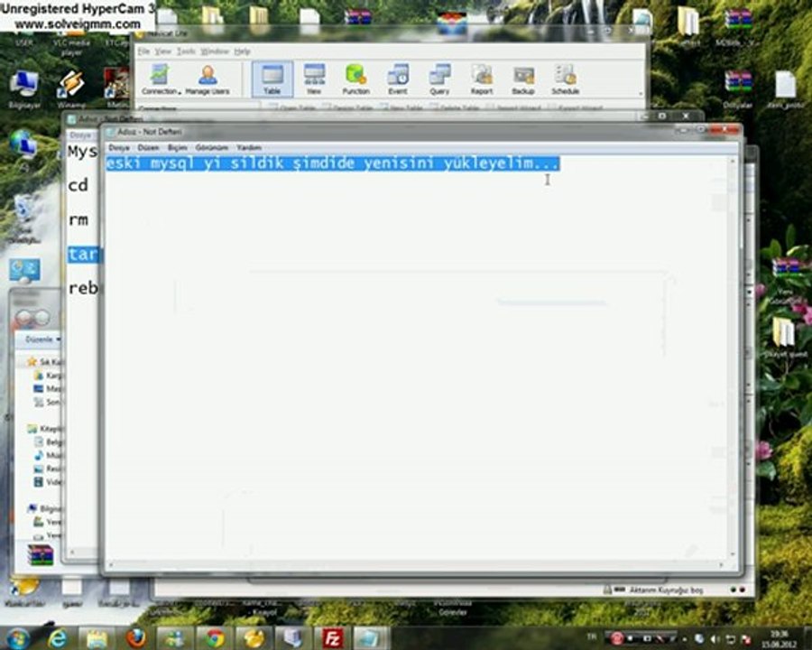
Task: Open Görünüm menu in front Notepad
Action: pos(211,148)
